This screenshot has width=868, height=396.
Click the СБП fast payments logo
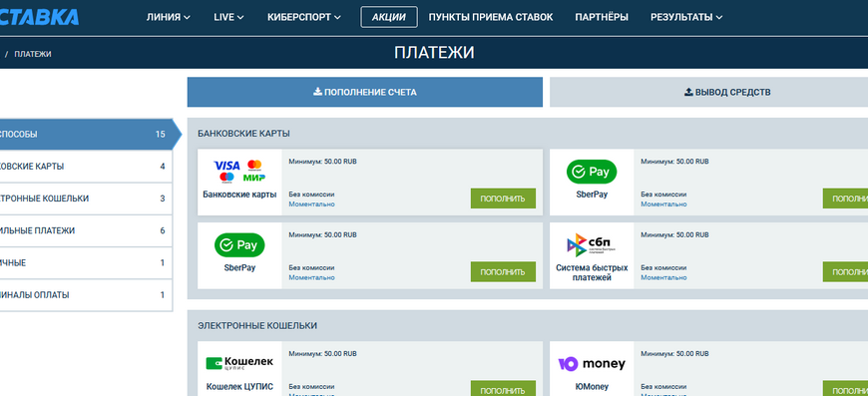tap(592, 245)
